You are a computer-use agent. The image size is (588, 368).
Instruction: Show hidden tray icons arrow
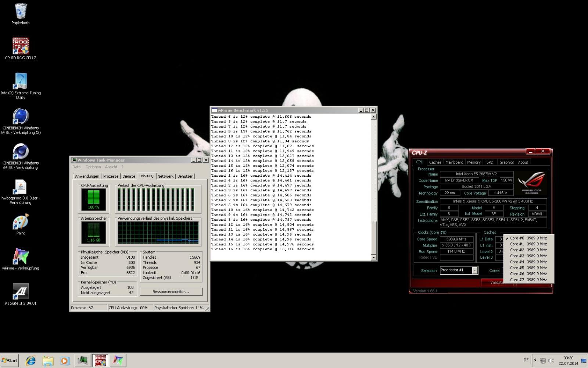(535, 361)
